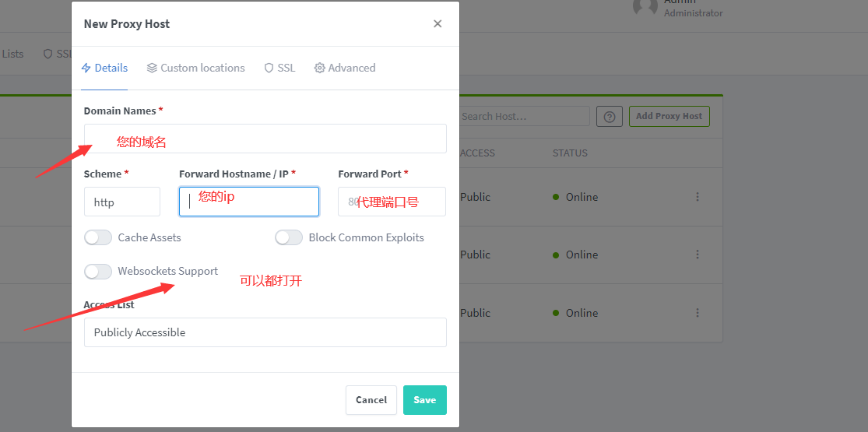The image size is (868, 432).
Task: Click the layers icon on Custom locations
Action: coord(152,68)
